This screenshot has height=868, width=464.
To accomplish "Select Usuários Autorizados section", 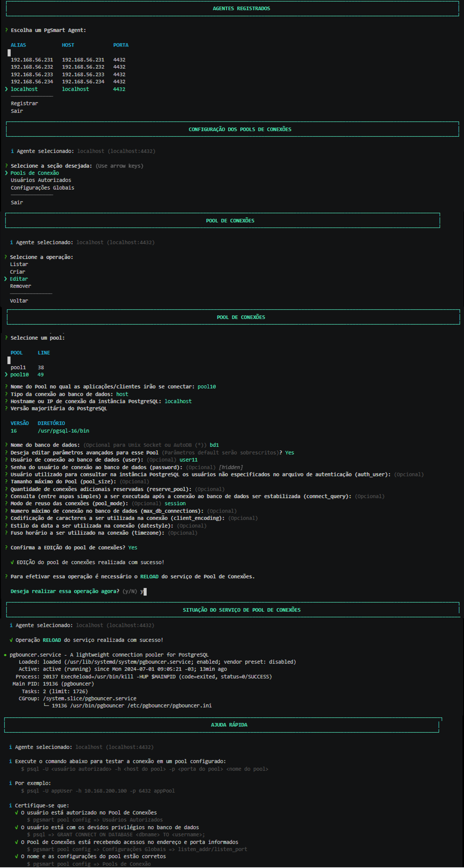I will pos(41,180).
